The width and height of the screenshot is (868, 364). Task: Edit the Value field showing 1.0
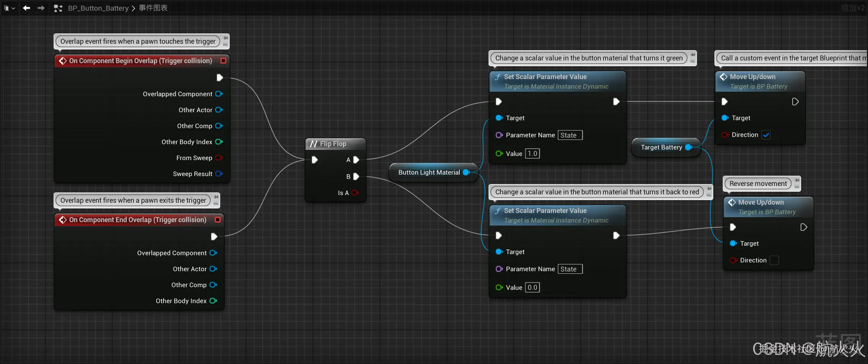click(532, 154)
